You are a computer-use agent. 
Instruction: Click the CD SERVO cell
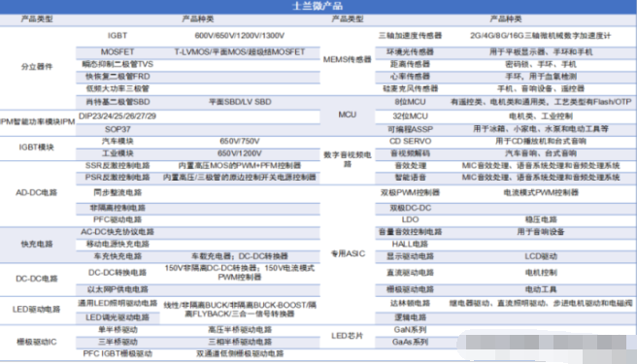click(x=411, y=142)
